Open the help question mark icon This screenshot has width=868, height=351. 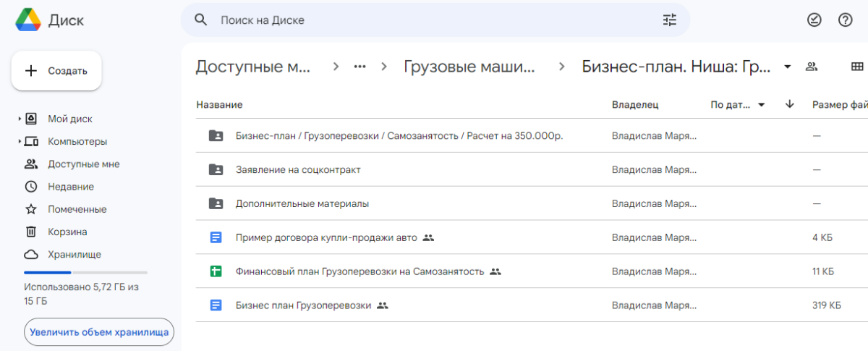845,20
